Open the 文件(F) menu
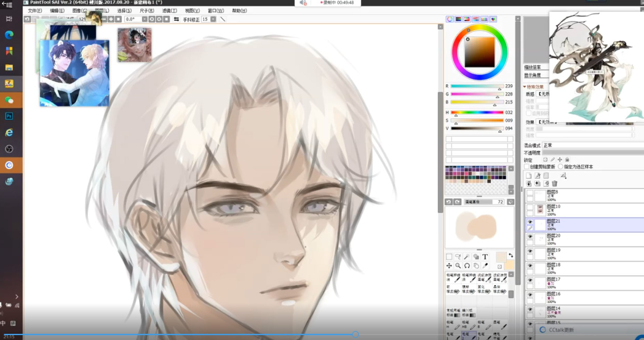This screenshot has width=644, height=340. point(35,10)
